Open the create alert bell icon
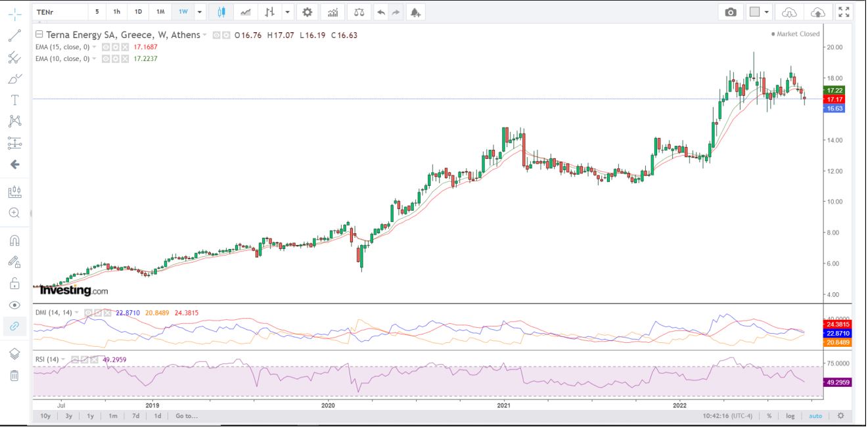 [x=414, y=12]
